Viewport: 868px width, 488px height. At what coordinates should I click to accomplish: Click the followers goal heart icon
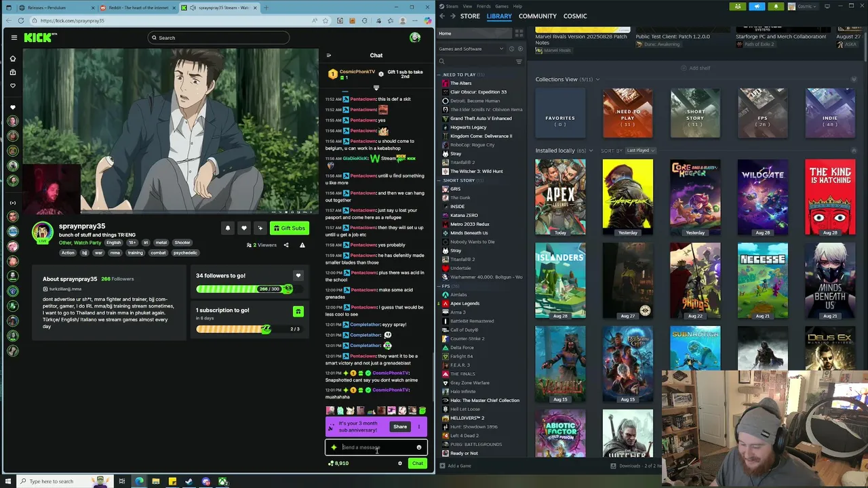click(x=298, y=276)
